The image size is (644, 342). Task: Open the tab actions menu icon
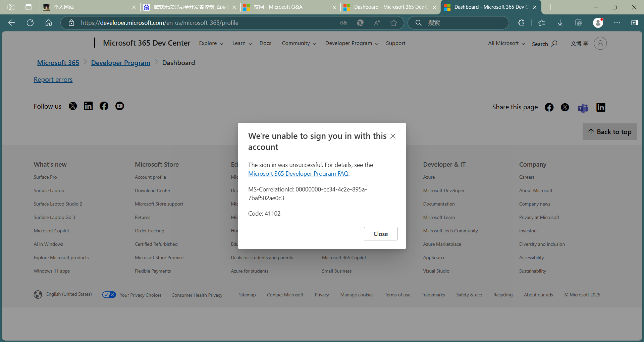pyautogui.click(x=29, y=7)
